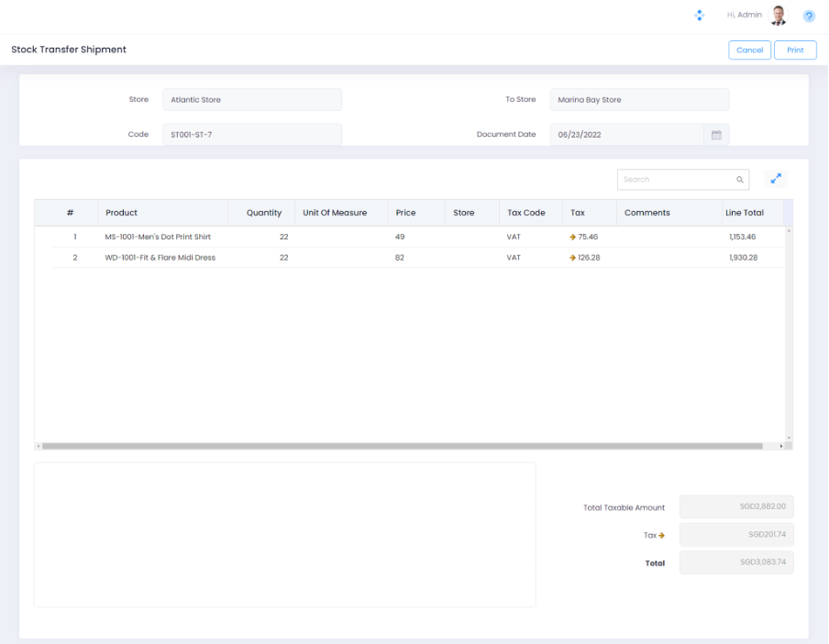829x644 pixels.
Task: Select the WD-1001-Fit & Flare Midi Dress row
Action: point(160,258)
